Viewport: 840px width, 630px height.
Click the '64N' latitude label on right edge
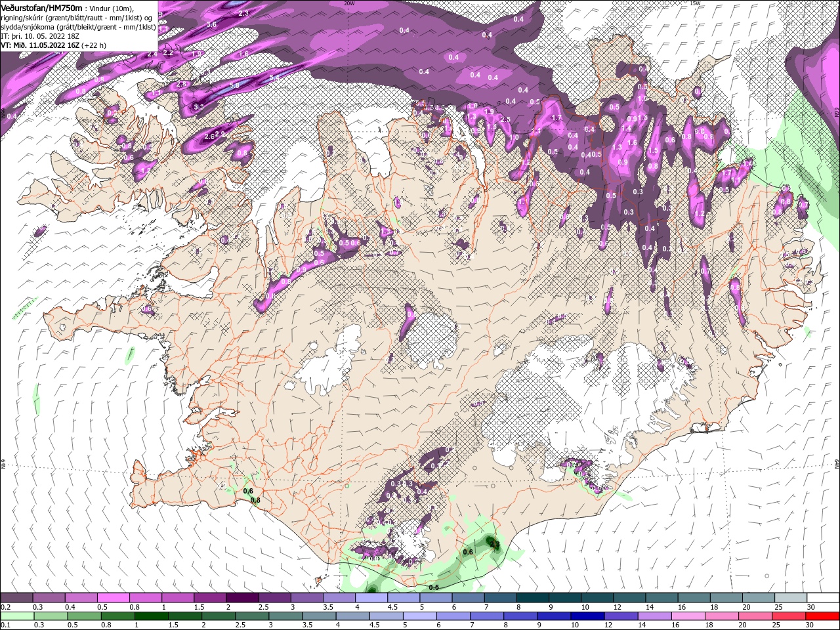click(x=837, y=463)
